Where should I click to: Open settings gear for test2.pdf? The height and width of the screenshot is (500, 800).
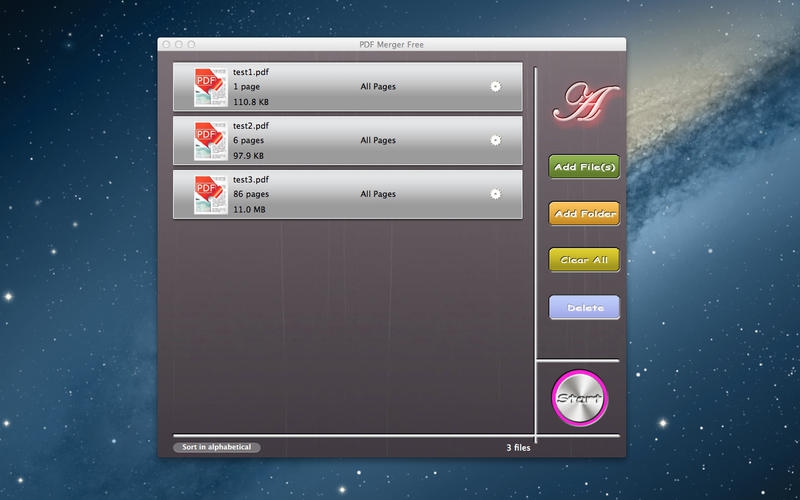point(495,140)
